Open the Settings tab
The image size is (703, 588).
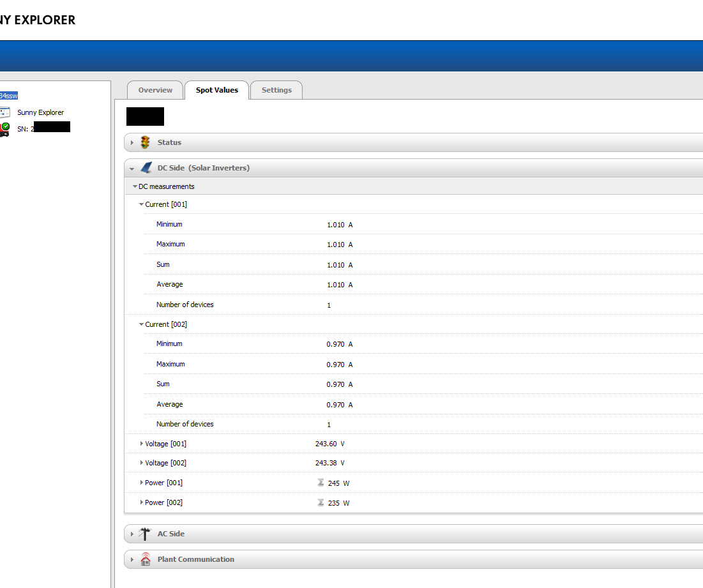pyautogui.click(x=276, y=90)
